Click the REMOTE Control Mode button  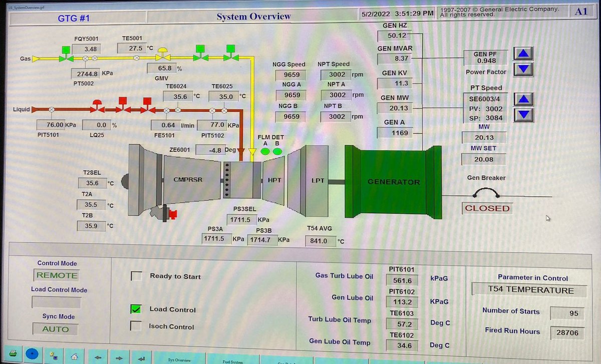56,275
